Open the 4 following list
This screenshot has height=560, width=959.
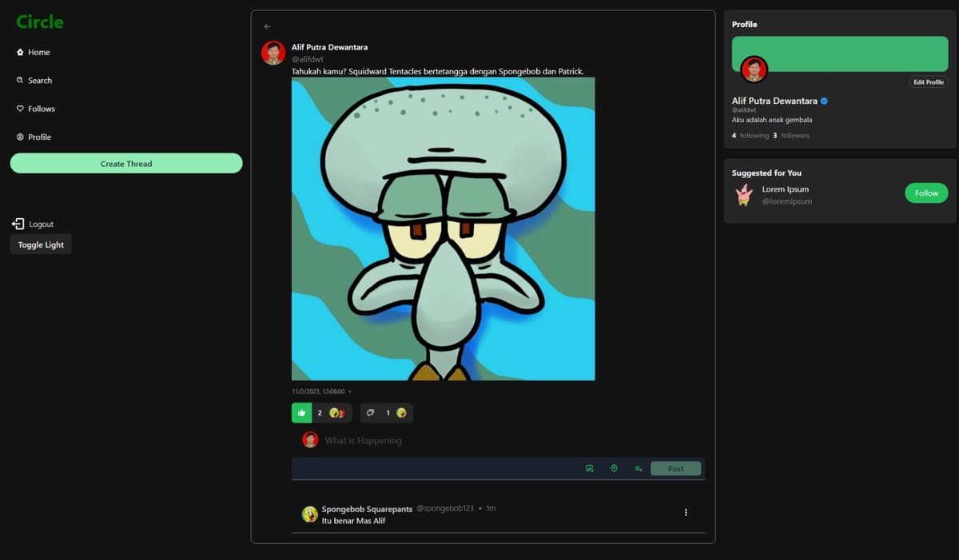(750, 136)
